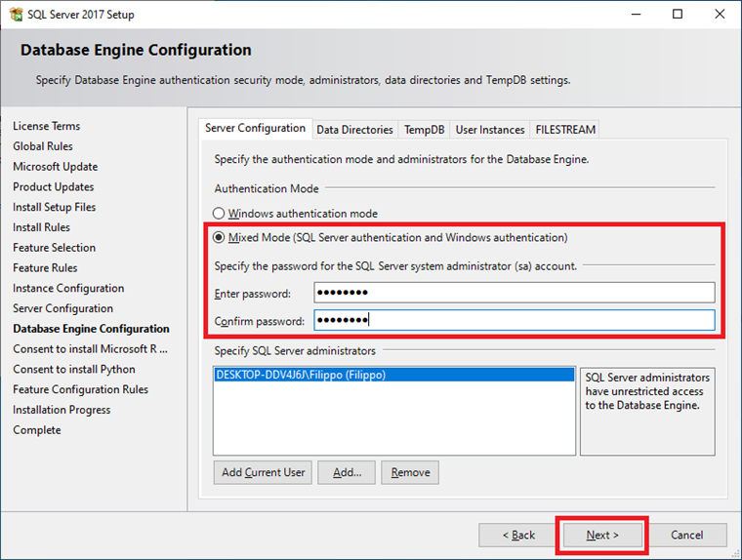Screen dimensions: 742x560
Task: Click License Terms in the step list
Action: 47,126
